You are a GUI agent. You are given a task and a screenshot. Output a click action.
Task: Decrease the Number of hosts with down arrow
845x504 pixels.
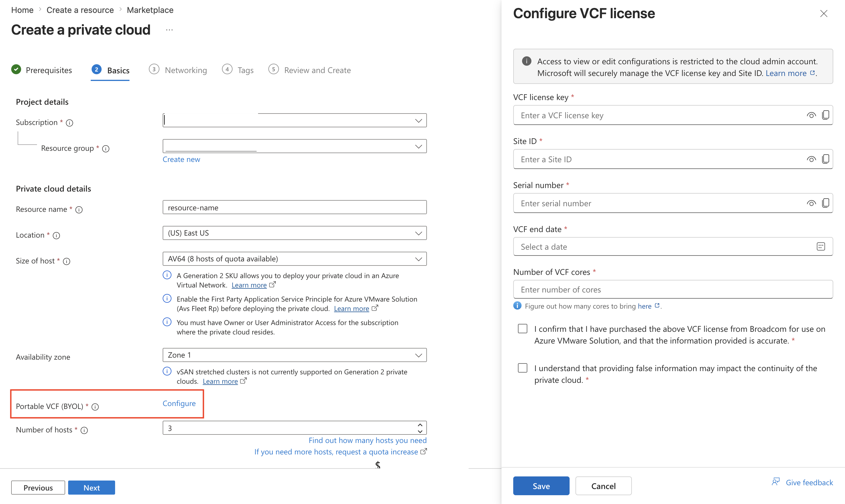(x=420, y=431)
